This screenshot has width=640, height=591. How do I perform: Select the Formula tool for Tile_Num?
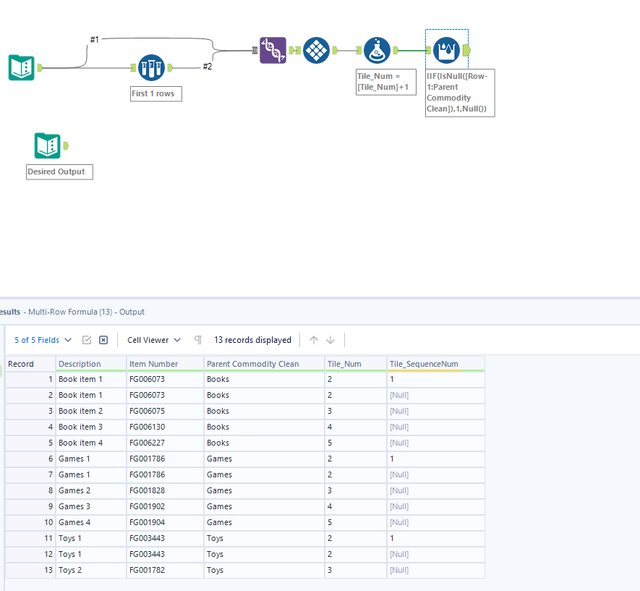point(377,50)
